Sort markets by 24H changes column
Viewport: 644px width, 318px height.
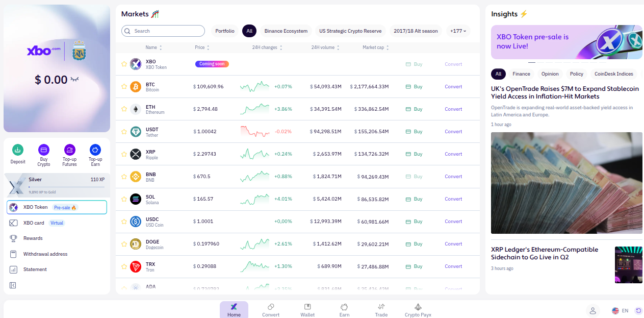(x=267, y=47)
